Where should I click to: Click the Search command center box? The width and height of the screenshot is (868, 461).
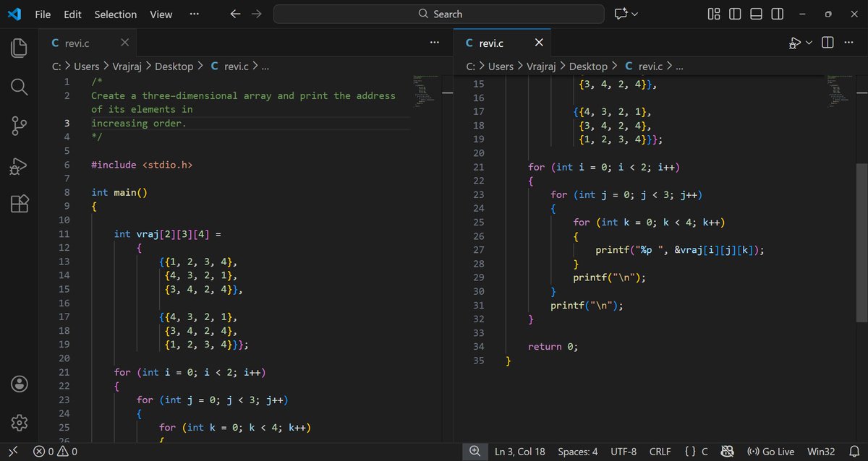pyautogui.click(x=439, y=14)
